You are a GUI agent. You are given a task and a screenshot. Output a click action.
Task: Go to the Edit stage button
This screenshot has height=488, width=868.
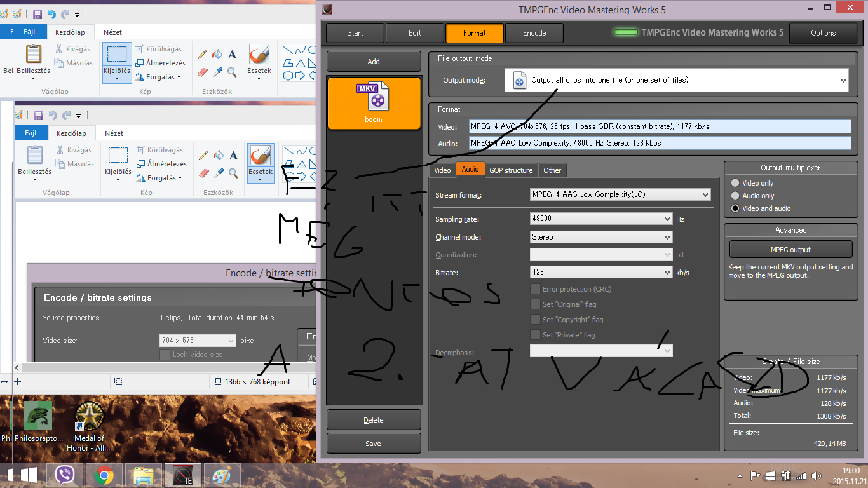point(415,33)
